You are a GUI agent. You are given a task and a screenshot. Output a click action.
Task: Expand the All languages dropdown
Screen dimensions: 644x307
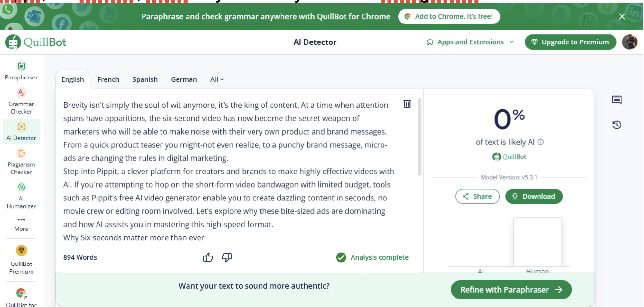217,79
